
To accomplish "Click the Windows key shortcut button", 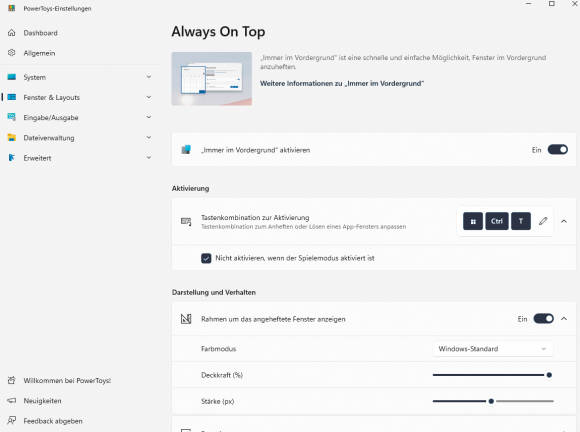I will click(x=473, y=221).
